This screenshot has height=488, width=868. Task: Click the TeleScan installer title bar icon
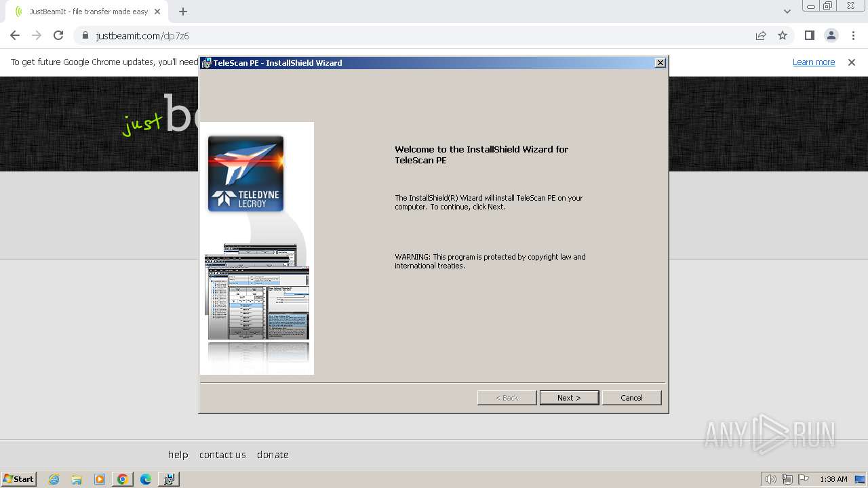pos(207,63)
